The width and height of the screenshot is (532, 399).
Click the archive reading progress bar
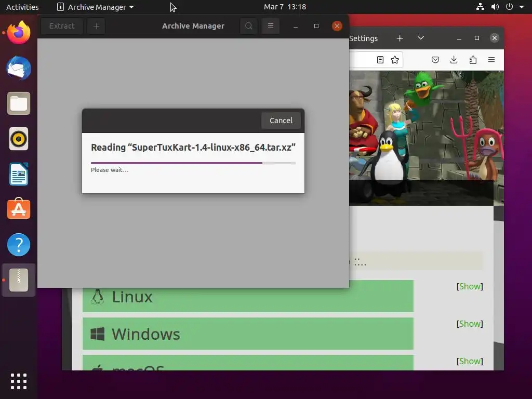pyautogui.click(x=193, y=163)
